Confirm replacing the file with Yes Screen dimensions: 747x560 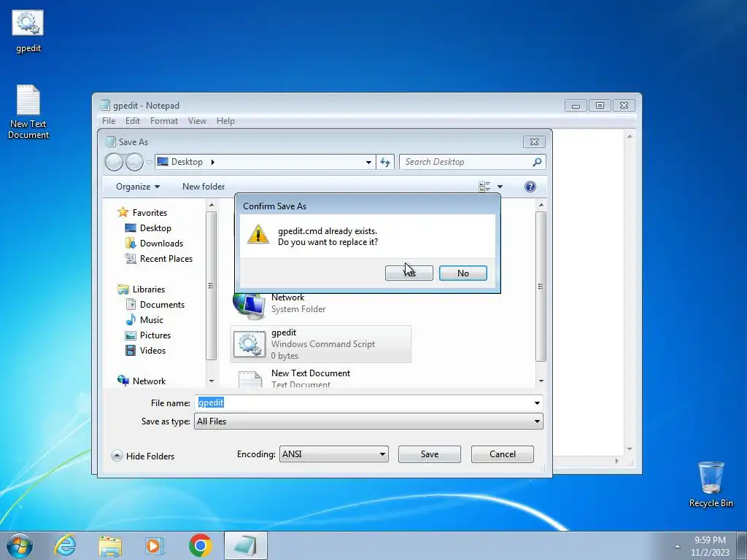point(409,273)
